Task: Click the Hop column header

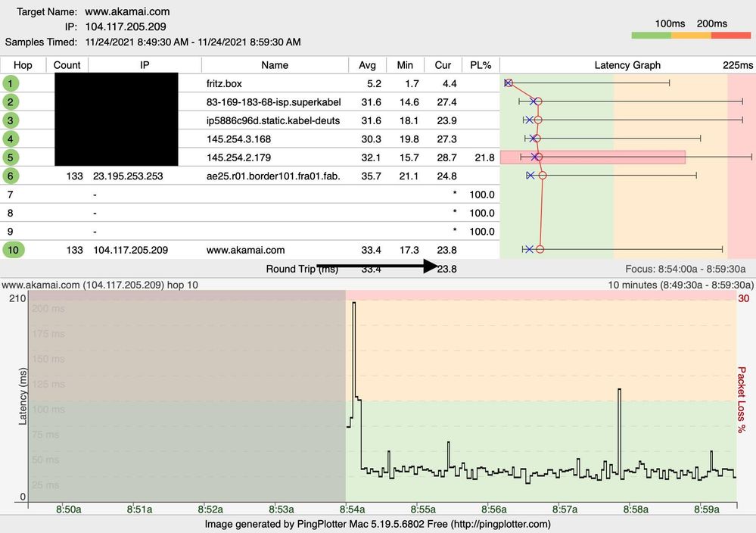Action: pyautogui.click(x=23, y=65)
